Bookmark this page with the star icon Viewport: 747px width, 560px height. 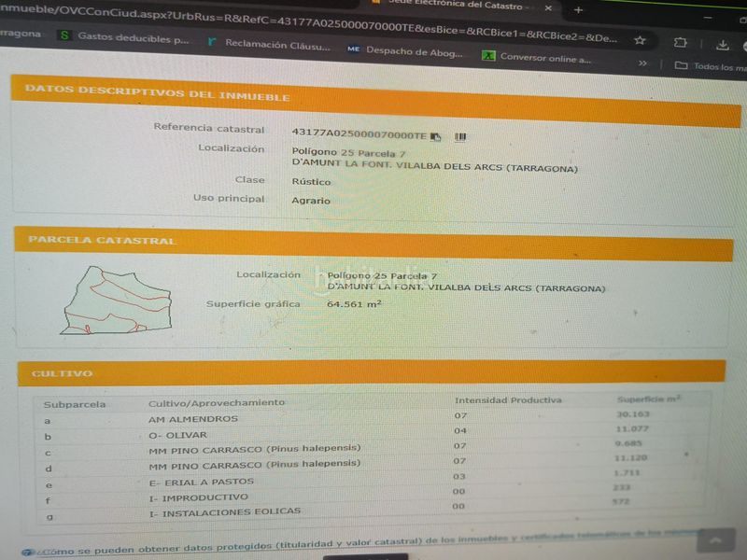tap(640, 40)
